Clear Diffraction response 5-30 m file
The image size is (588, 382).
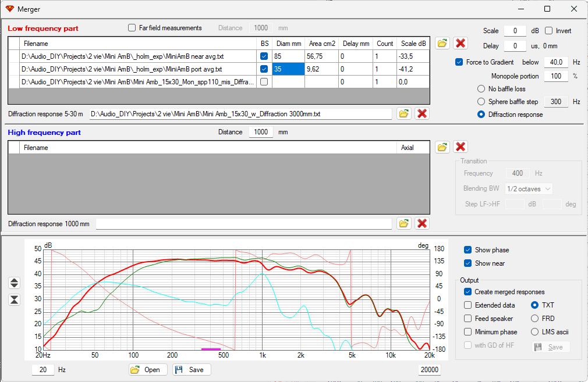pyautogui.click(x=422, y=113)
